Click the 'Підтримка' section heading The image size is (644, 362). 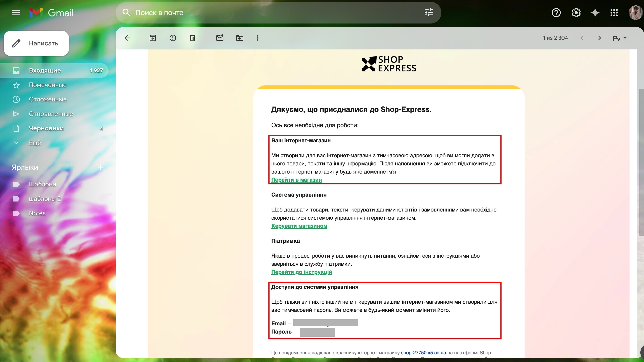[x=286, y=241]
